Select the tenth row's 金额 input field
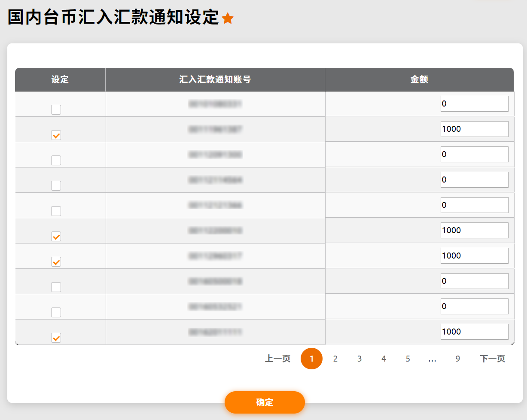The height and width of the screenshot is (420, 527). click(x=474, y=332)
